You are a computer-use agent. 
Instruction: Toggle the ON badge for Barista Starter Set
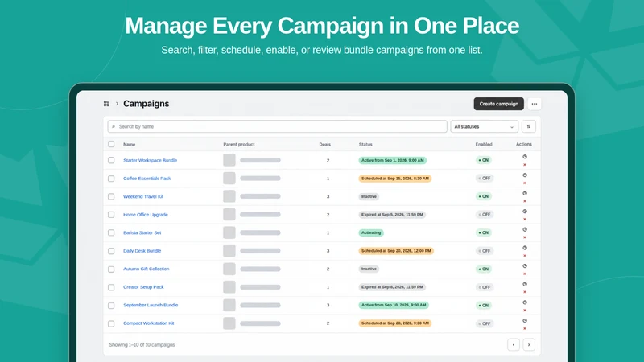click(x=484, y=232)
